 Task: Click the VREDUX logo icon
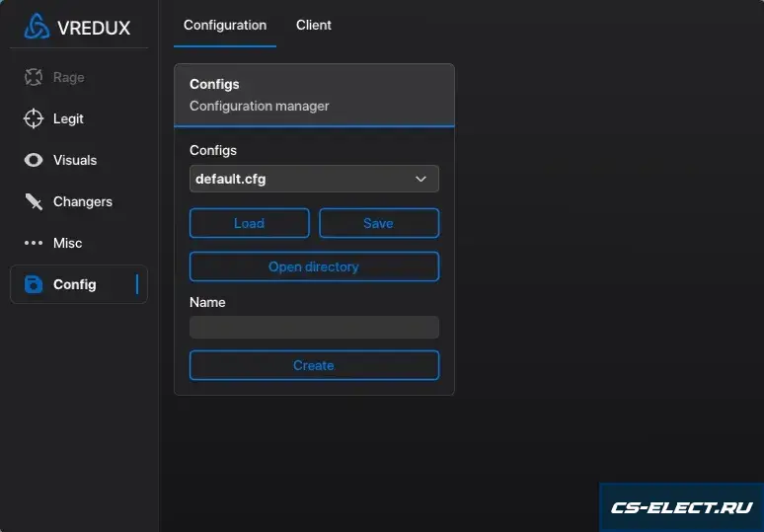point(37,27)
